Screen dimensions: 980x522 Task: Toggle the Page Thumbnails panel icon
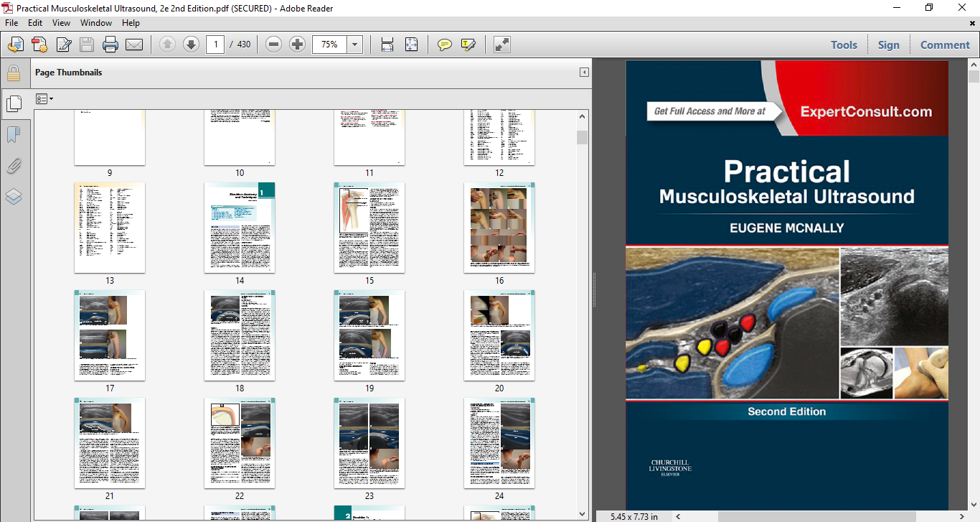click(x=14, y=104)
